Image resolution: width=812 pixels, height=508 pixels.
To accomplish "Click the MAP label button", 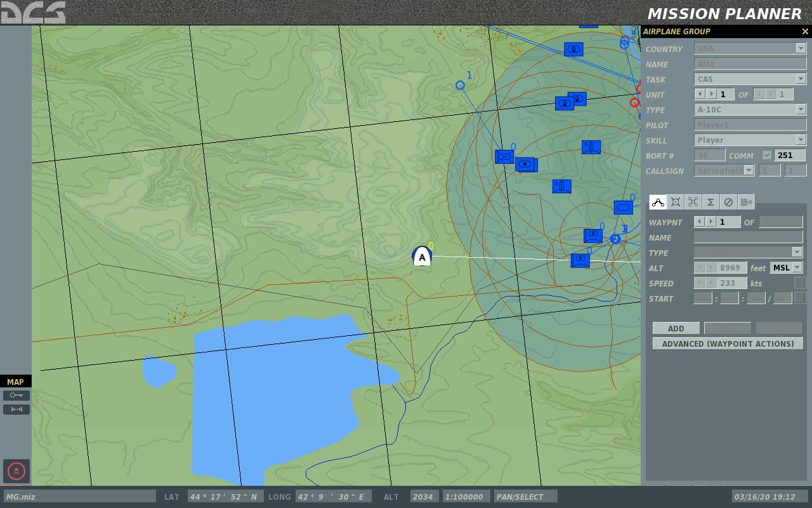I will [15, 382].
